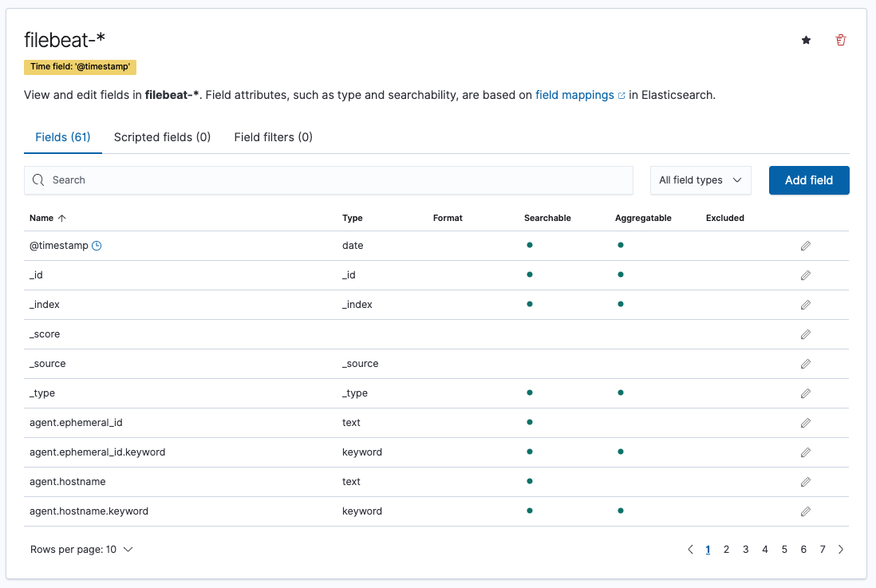The image size is (876, 588).
Task: Click the Add field button
Action: click(808, 180)
